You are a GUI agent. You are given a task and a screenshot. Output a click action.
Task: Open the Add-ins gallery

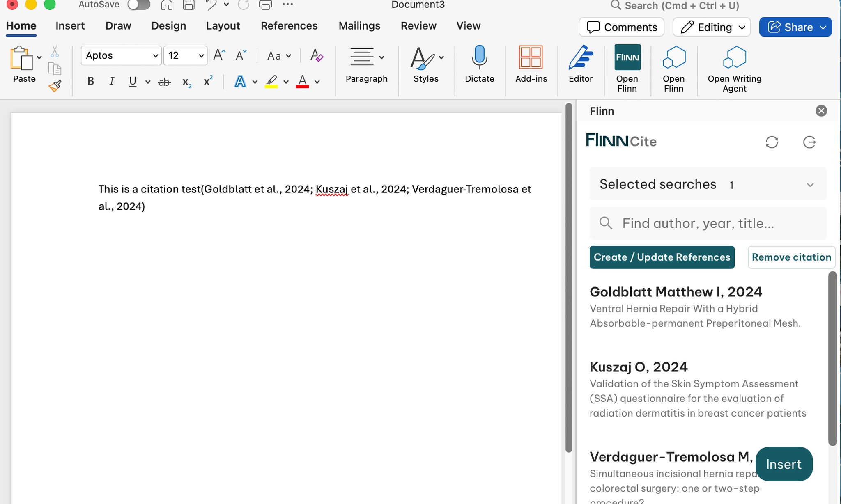531,64
